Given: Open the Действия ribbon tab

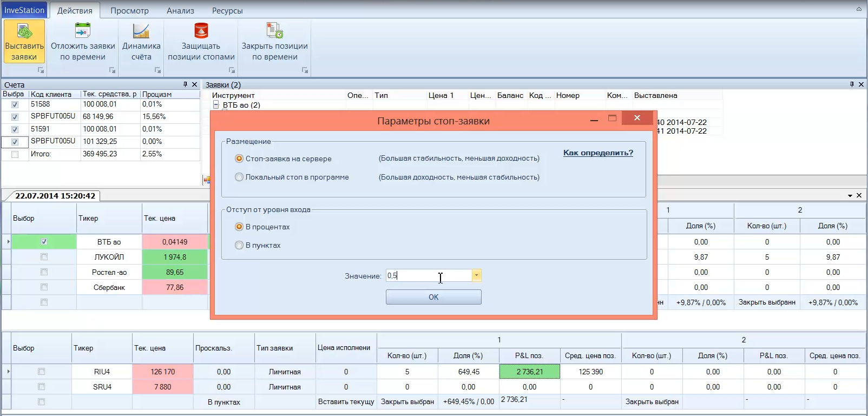Looking at the screenshot, I should point(75,11).
